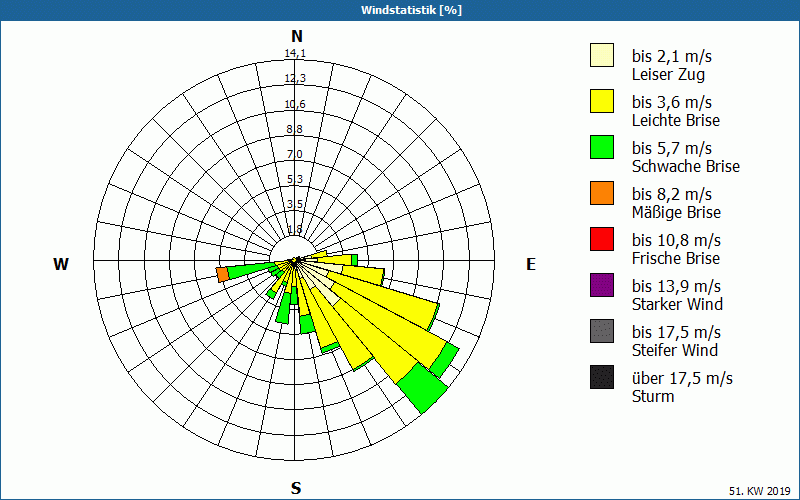Click the center of the wind rose
The image size is (800, 500).
[x=294, y=261]
